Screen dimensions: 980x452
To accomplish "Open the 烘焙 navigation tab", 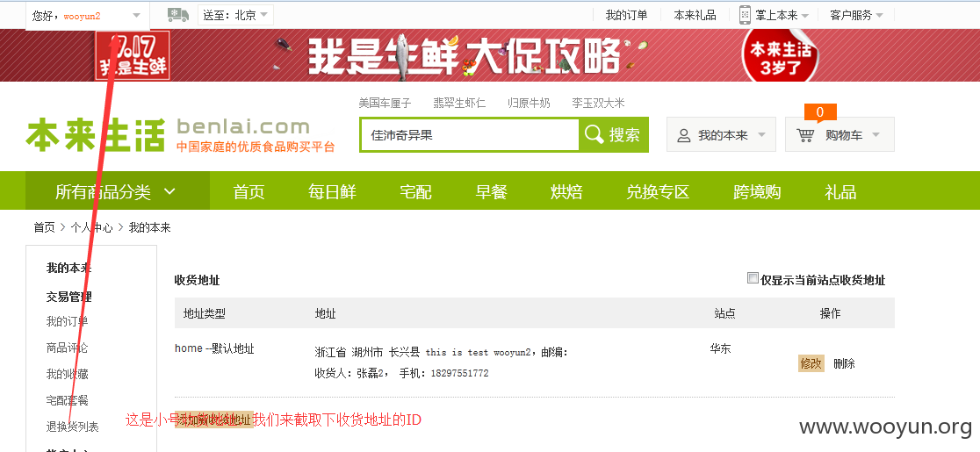I will click(567, 191).
